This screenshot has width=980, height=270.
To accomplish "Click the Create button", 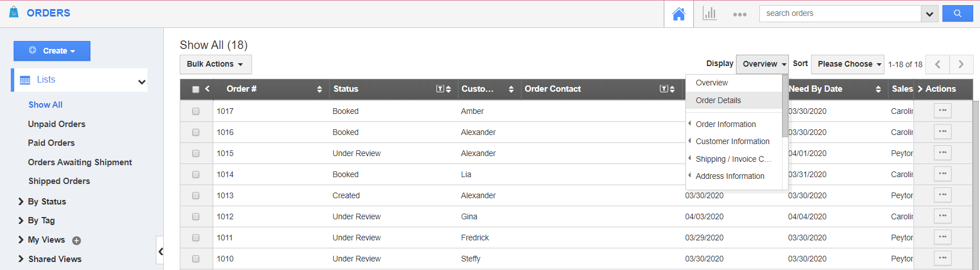I will click(x=52, y=51).
